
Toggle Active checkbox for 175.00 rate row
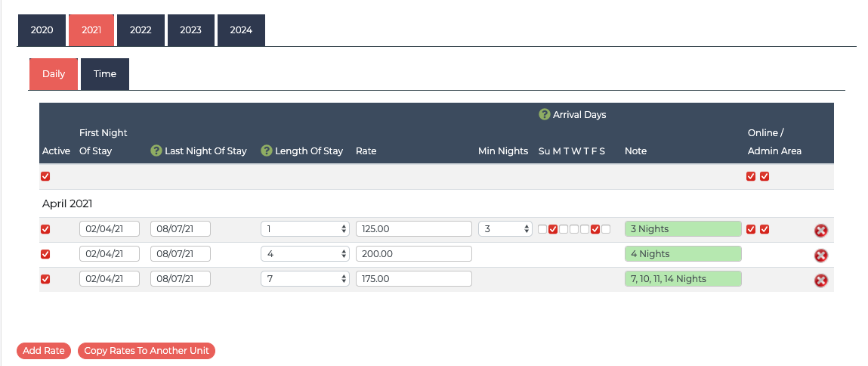click(x=45, y=279)
